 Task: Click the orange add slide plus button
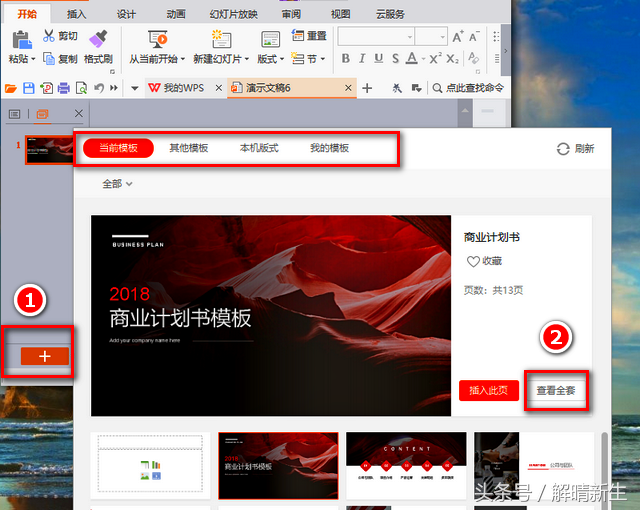(x=45, y=356)
